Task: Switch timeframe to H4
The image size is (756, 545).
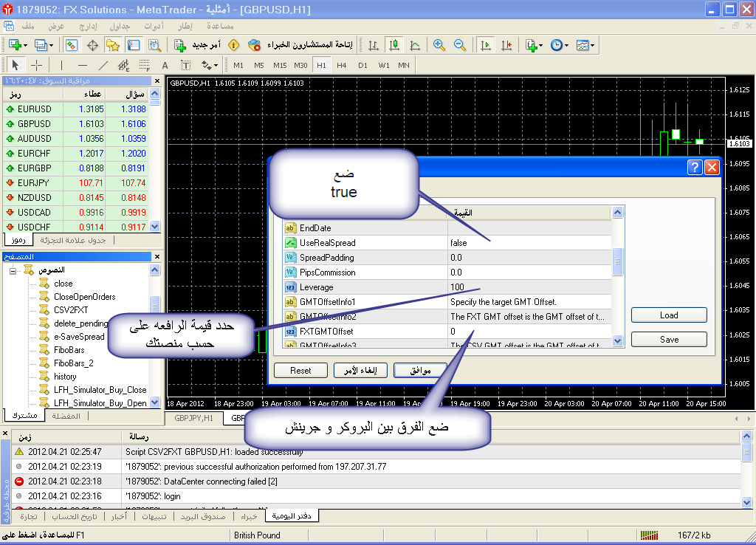Action: pos(341,65)
